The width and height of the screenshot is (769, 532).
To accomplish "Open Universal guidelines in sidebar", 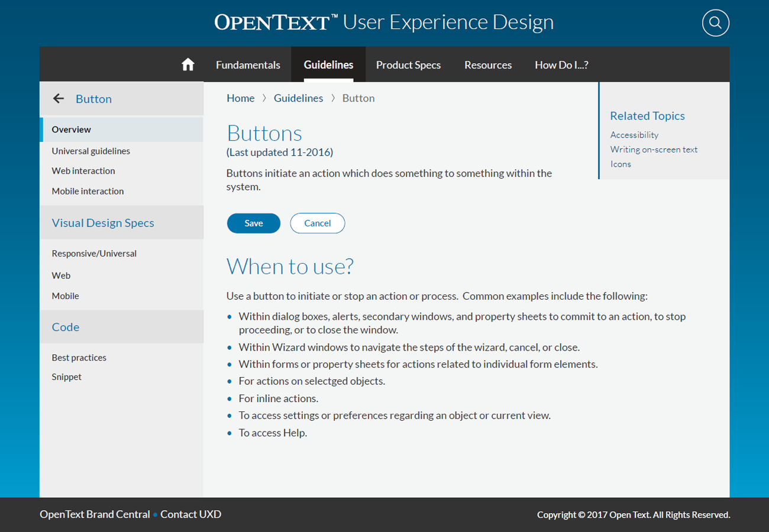I will [91, 151].
